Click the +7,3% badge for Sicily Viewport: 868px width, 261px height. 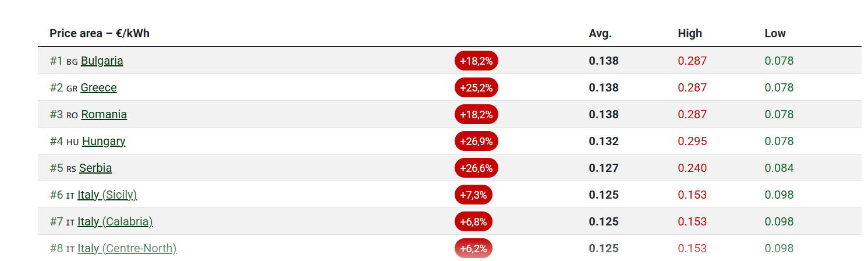tap(473, 195)
